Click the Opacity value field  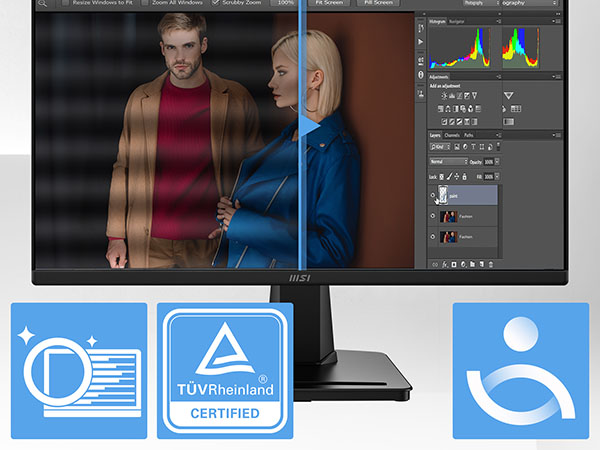pyautogui.click(x=489, y=161)
